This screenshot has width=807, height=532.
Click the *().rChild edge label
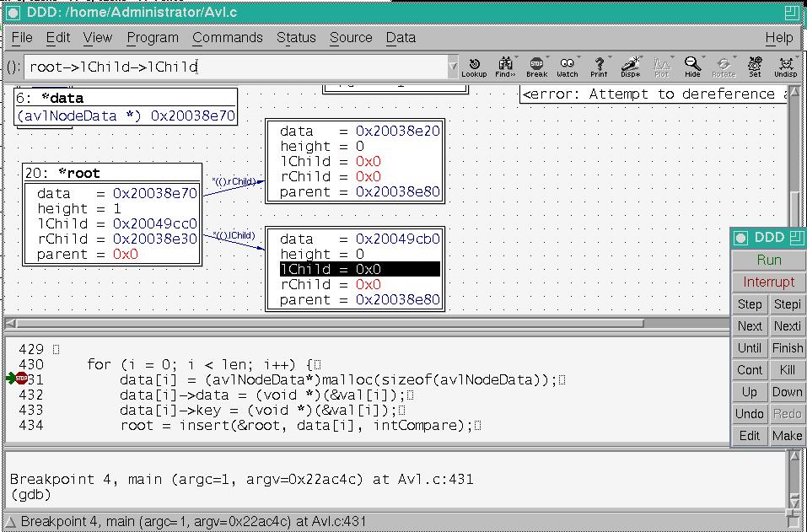point(234,181)
